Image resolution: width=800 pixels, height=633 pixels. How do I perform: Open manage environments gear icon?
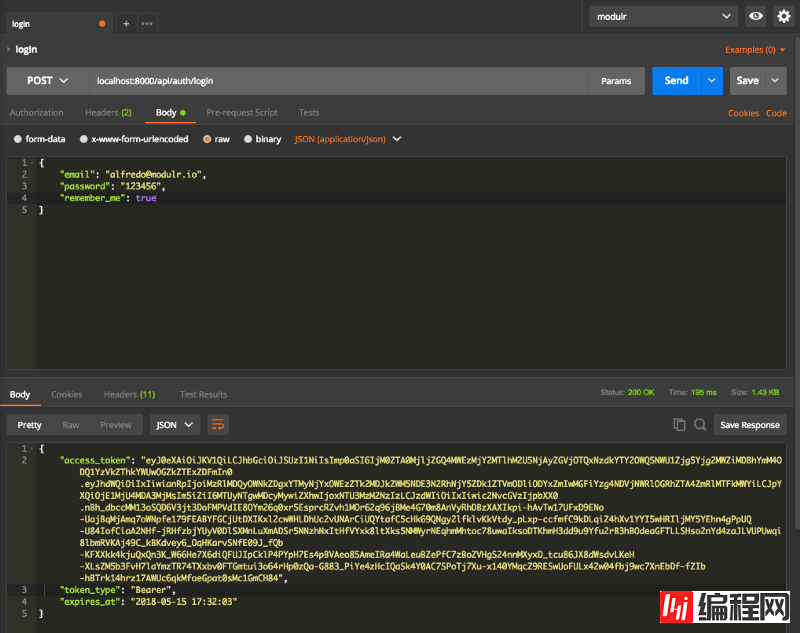click(784, 16)
